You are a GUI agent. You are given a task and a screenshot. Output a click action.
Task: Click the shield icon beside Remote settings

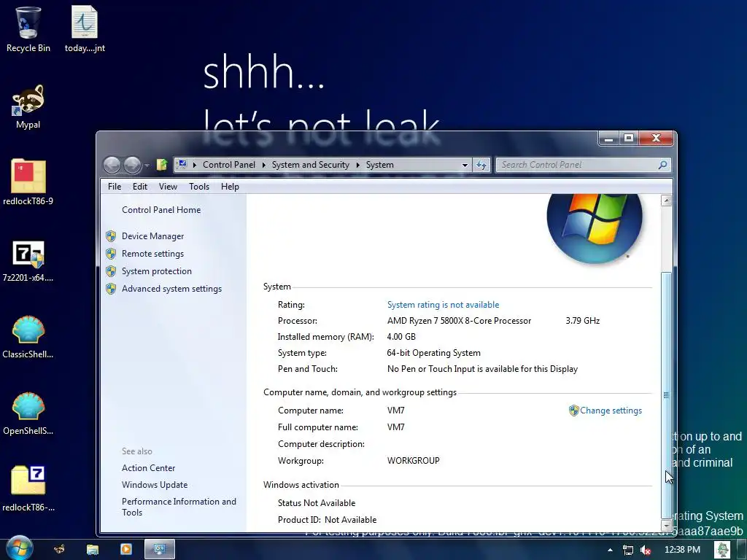[x=111, y=254]
